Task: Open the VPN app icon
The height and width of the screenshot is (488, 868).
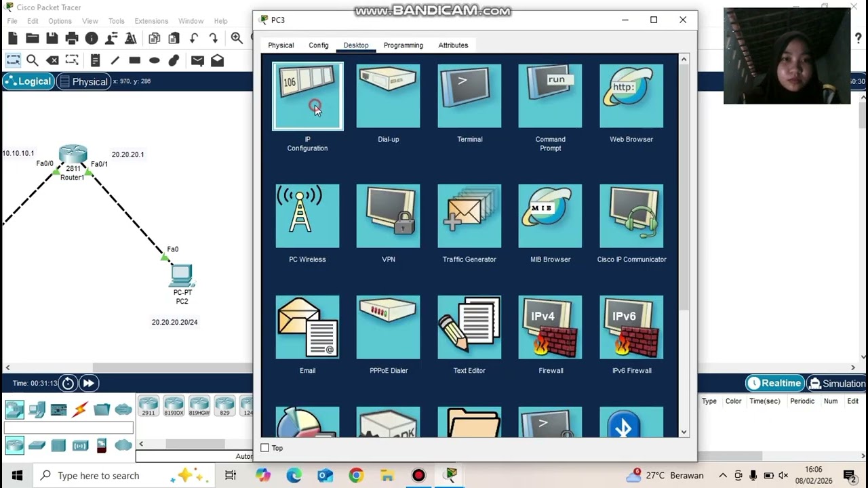Action: point(389,216)
